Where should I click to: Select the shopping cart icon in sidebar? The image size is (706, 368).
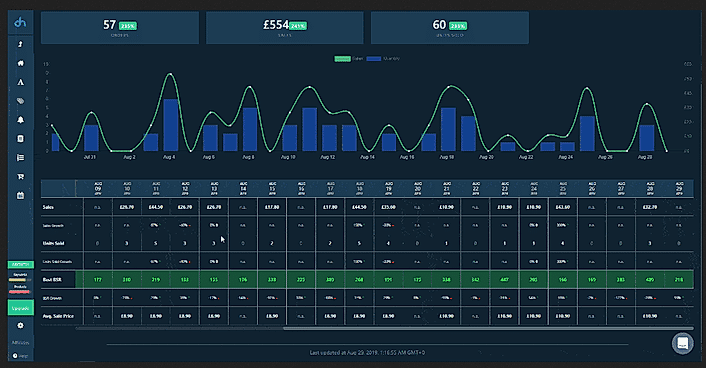(x=20, y=177)
